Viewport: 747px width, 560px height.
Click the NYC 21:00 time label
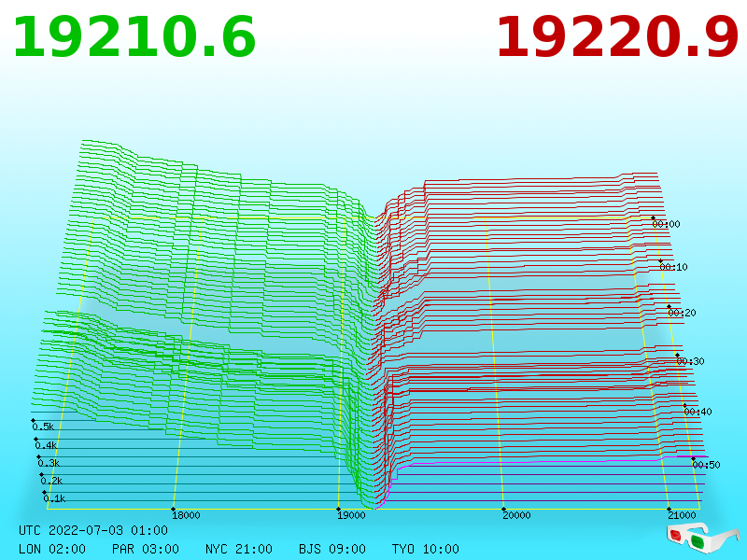click(x=239, y=549)
